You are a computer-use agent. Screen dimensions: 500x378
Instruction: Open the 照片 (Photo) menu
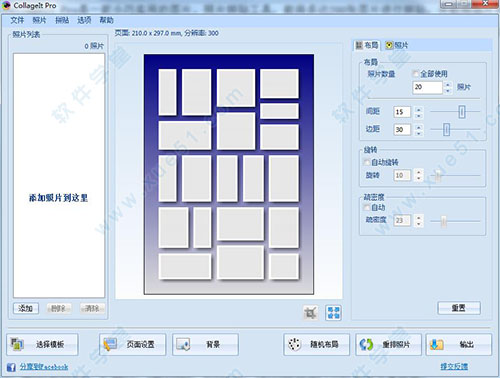pos(39,20)
